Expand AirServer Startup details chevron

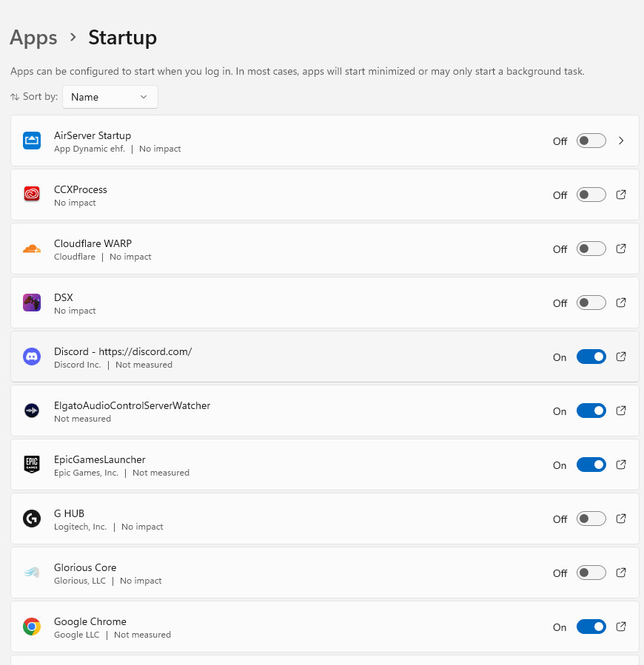pos(621,141)
